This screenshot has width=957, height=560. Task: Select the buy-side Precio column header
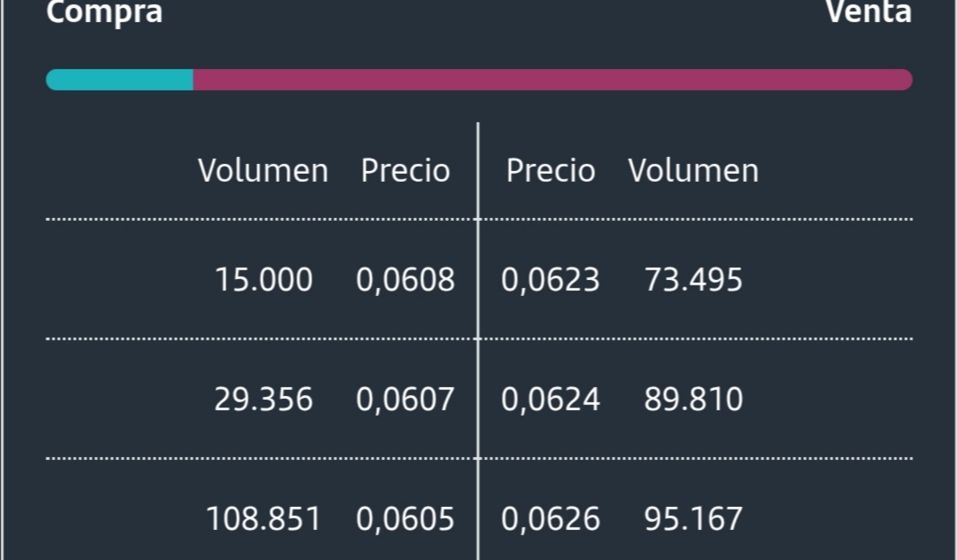coord(405,170)
